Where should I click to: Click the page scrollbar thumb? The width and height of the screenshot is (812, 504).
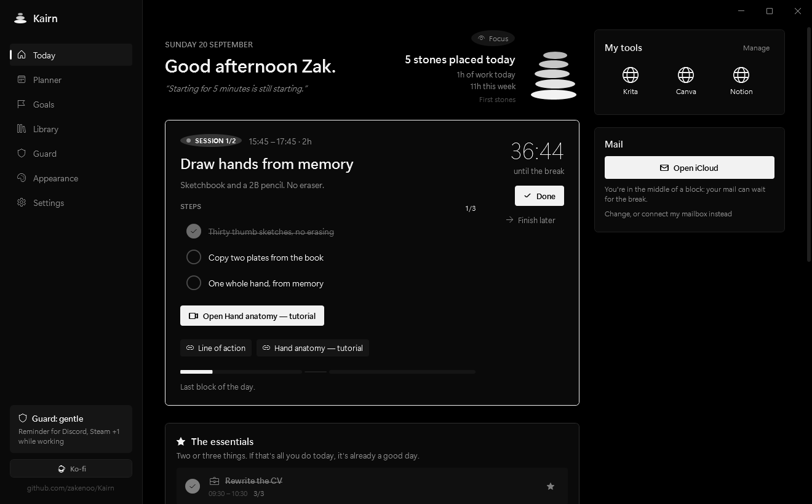coord(808,144)
